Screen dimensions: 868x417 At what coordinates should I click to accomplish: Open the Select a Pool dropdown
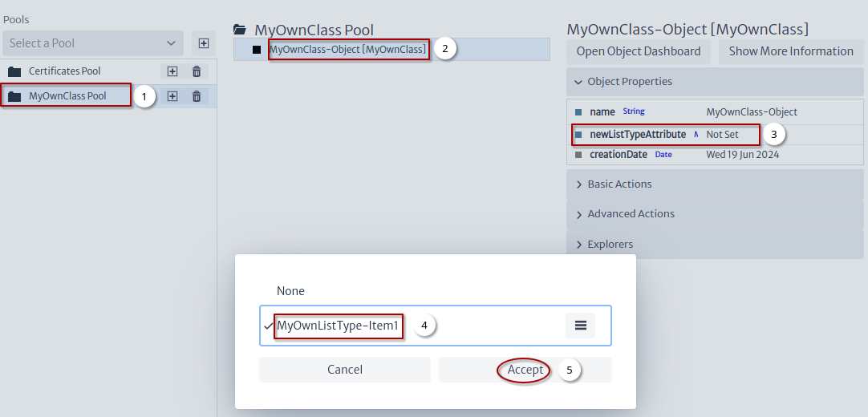coord(93,43)
